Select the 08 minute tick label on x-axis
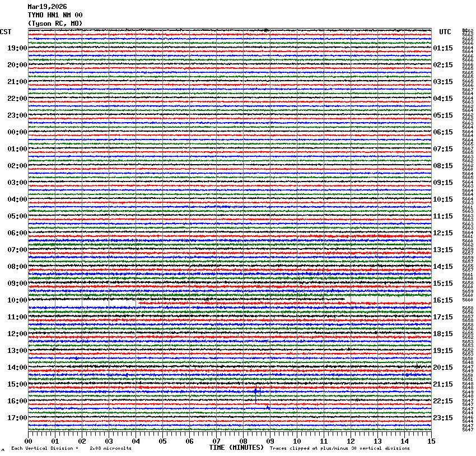Screen dimensions: 476x456 [244, 441]
